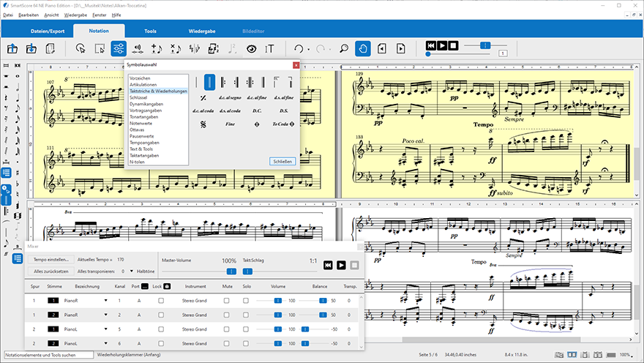Click the Master-Volume slider handle
The height and width of the screenshot is (363, 644).
pos(230,271)
